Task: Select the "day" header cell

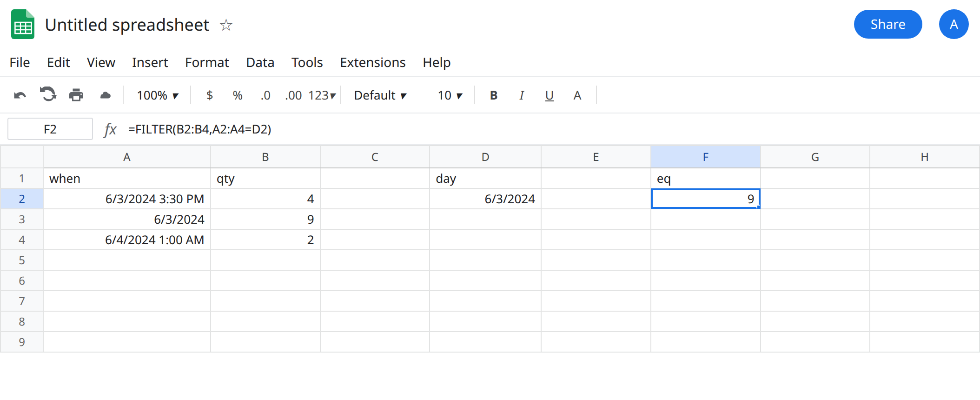Action: (485, 179)
